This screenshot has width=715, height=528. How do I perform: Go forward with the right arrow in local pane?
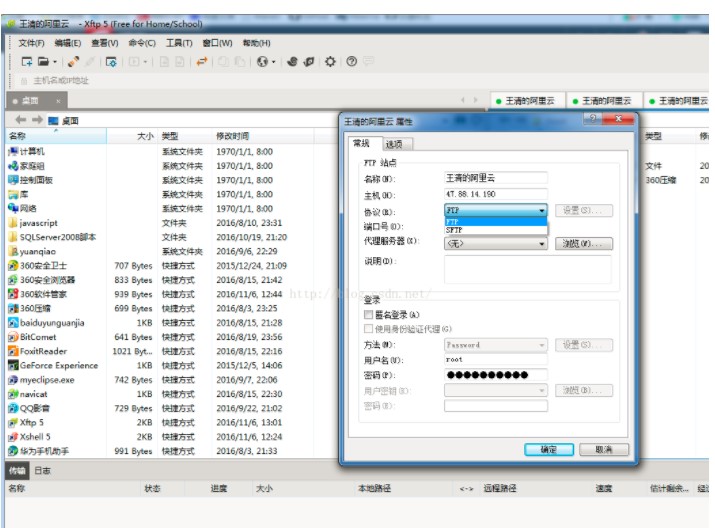37,120
